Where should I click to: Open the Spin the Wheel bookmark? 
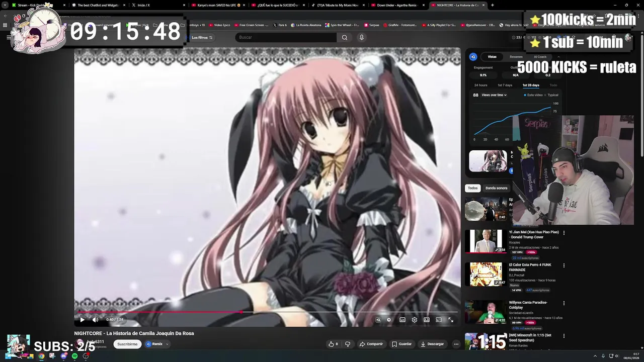pyautogui.click(x=342, y=25)
